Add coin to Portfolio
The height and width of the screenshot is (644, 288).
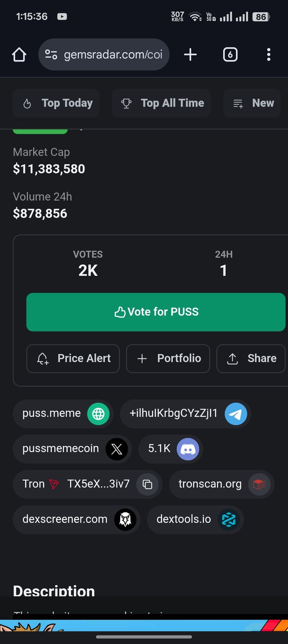(x=168, y=358)
